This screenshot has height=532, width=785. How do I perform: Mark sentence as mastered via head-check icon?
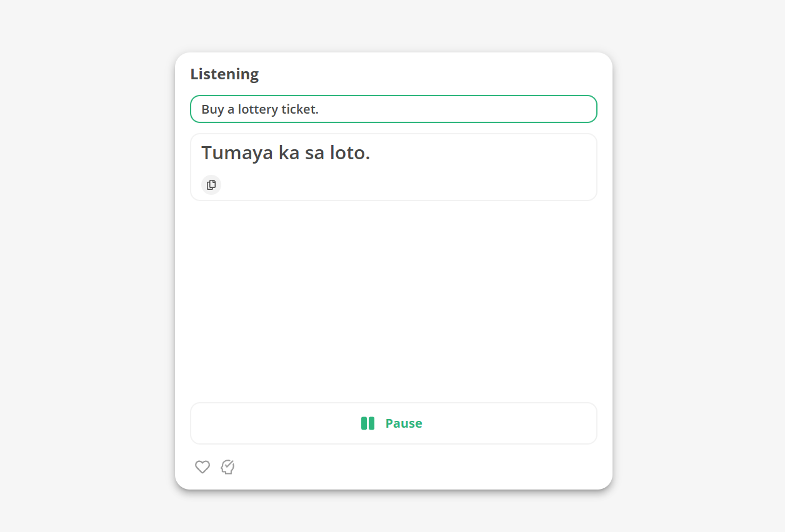tap(227, 467)
